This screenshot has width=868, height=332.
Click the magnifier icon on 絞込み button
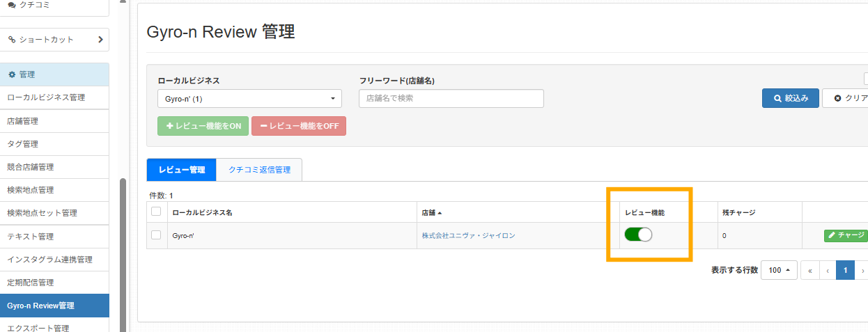click(777, 98)
